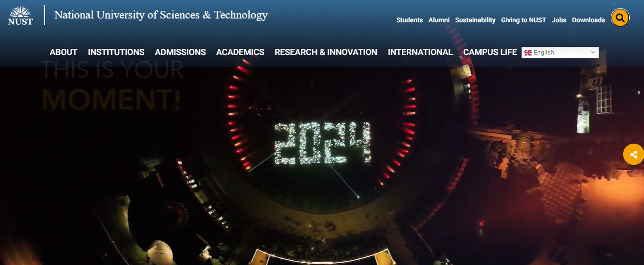Click the National University of Sciences & Technology title

[161, 15]
